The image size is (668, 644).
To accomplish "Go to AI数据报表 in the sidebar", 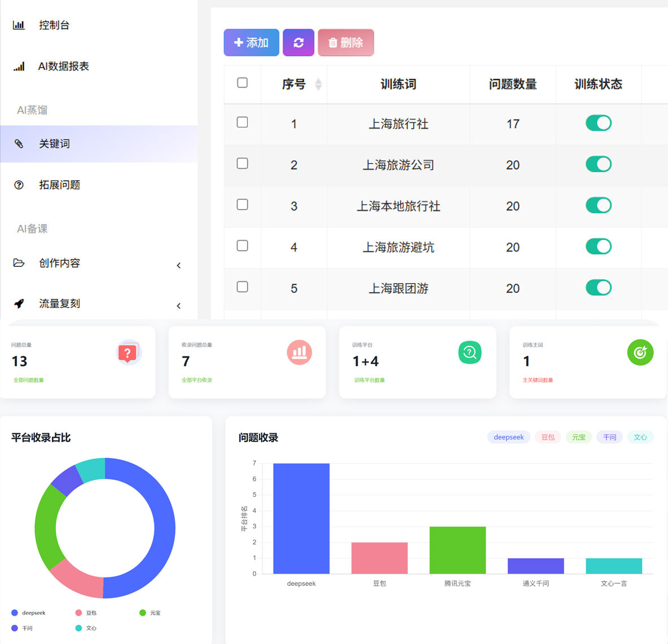I will point(63,66).
